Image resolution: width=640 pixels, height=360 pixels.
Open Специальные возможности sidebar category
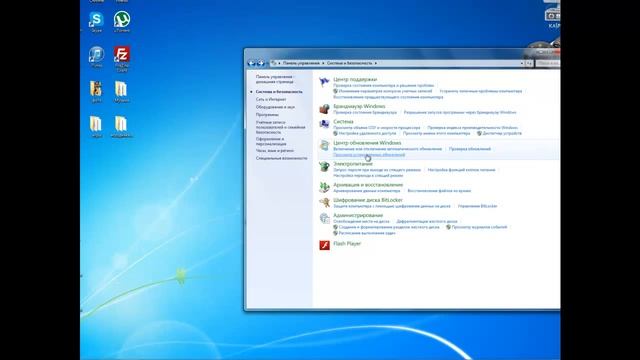[x=282, y=158]
